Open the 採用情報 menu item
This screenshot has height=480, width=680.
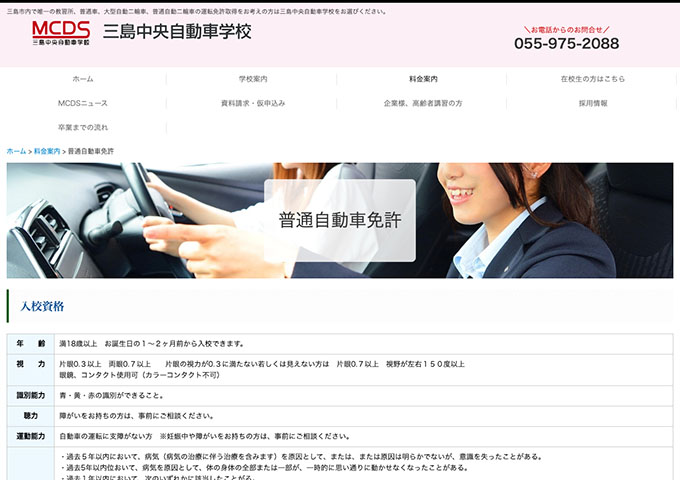pos(593,103)
